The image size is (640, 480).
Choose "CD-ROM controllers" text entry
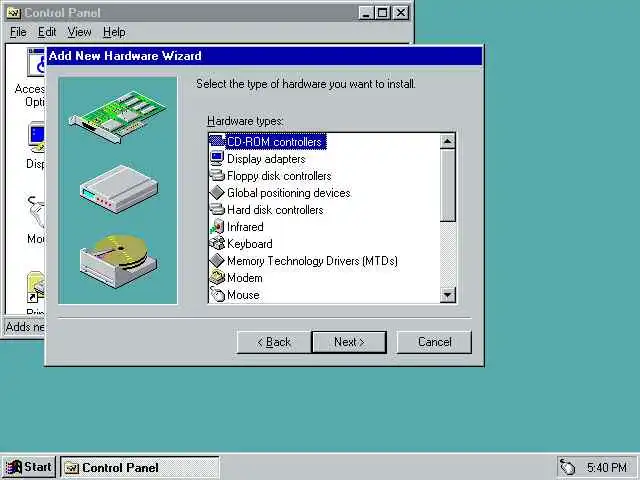click(275, 142)
